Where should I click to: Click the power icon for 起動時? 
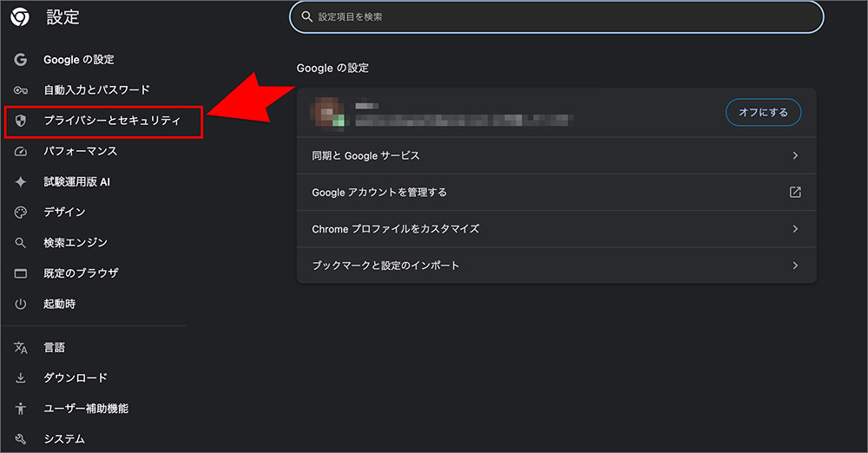21,304
